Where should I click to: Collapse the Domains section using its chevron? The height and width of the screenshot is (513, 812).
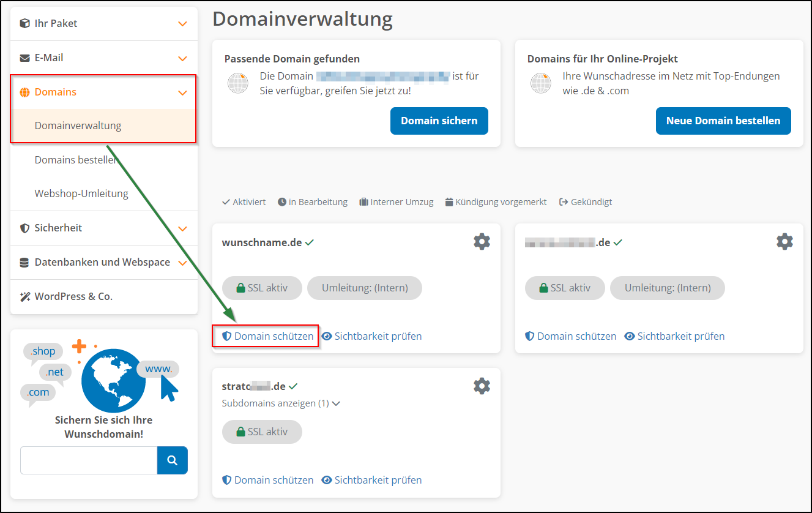182,92
